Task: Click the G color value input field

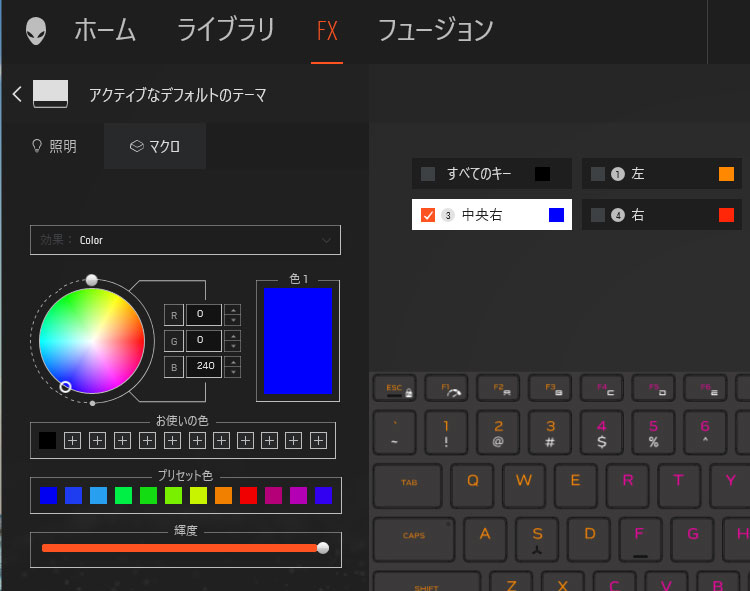Action: pyautogui.click(x=203, y=341)
